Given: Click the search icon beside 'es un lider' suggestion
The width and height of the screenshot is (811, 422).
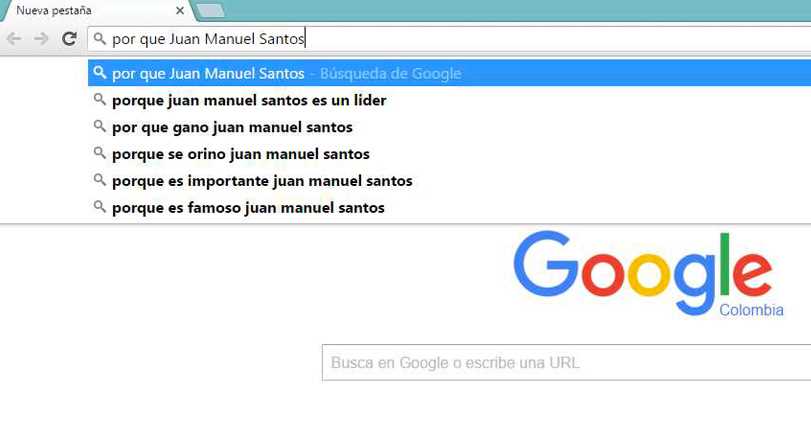Looking at the screenshot, I should coord(99,99).
